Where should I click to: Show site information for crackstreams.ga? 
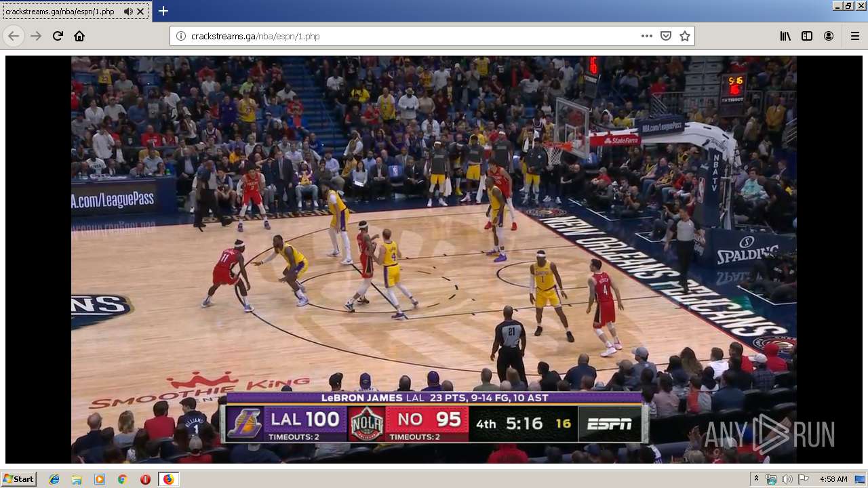coord(180,36)
